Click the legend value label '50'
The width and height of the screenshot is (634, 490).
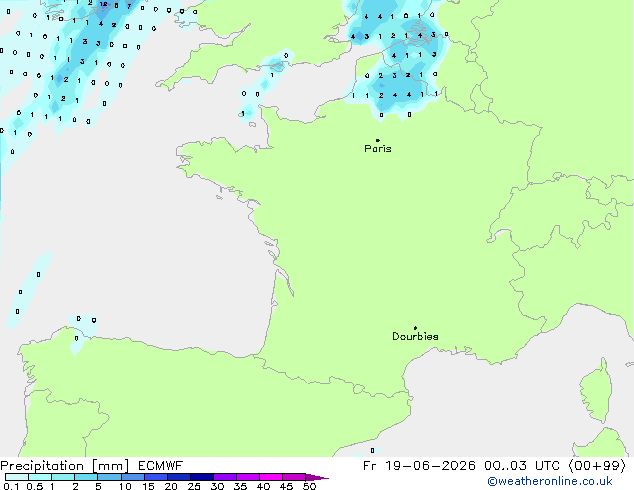point(309,486)
